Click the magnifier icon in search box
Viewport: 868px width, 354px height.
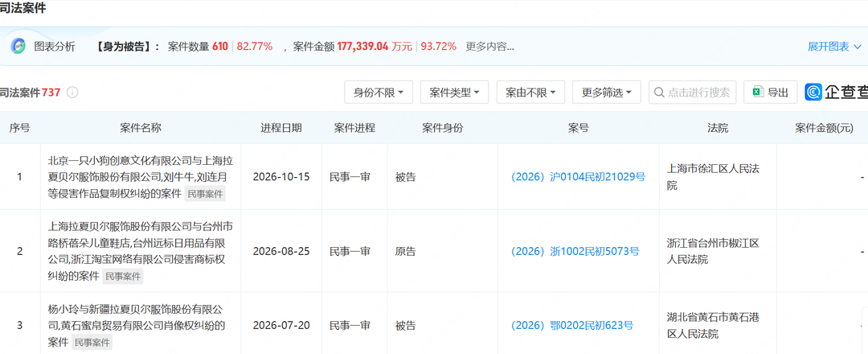pyautogui.click(x=659, y=93)
